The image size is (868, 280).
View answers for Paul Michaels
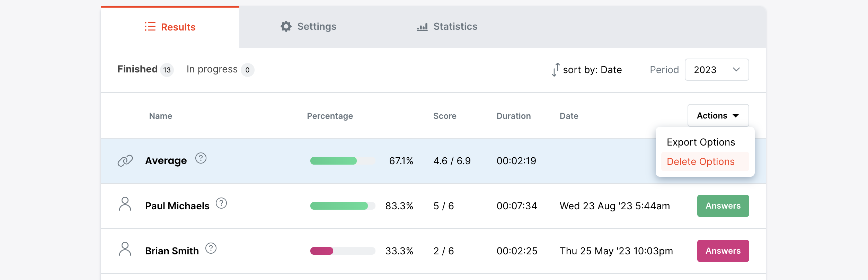723,206
